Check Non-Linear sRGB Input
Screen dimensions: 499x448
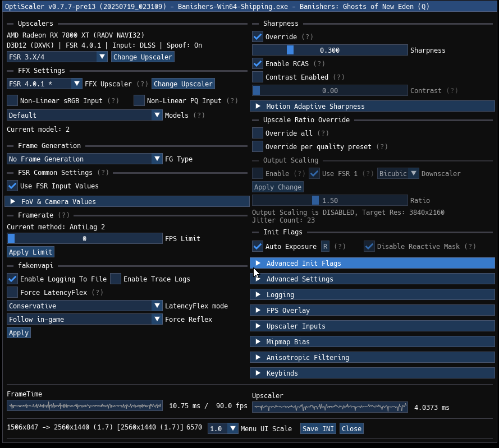(x=12, y=100)
